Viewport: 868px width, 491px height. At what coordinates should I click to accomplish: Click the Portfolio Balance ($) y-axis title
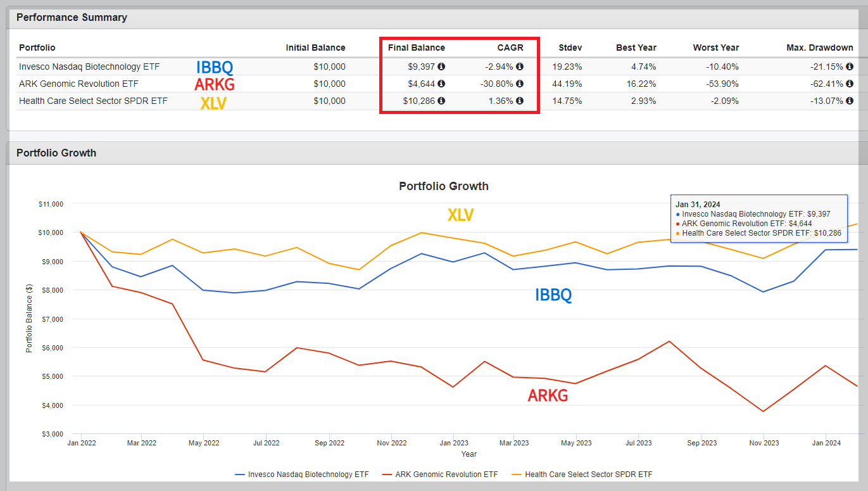[x=28, y=319]
